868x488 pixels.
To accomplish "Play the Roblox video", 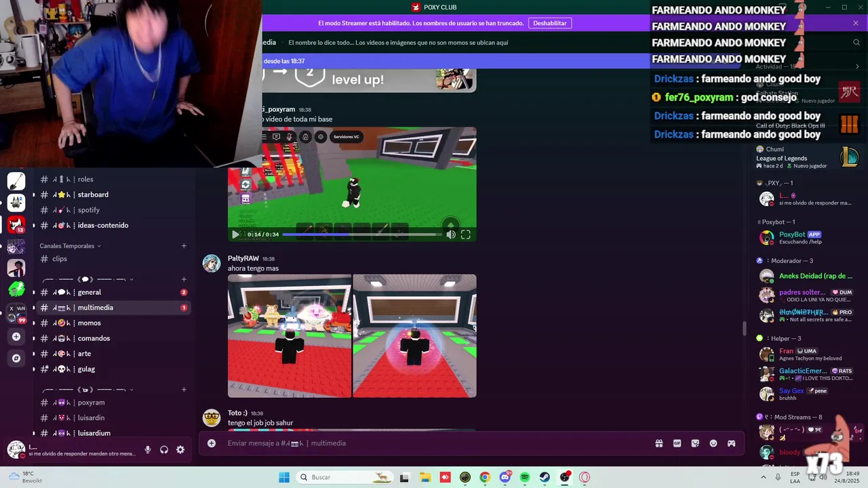I will [235, 235].
